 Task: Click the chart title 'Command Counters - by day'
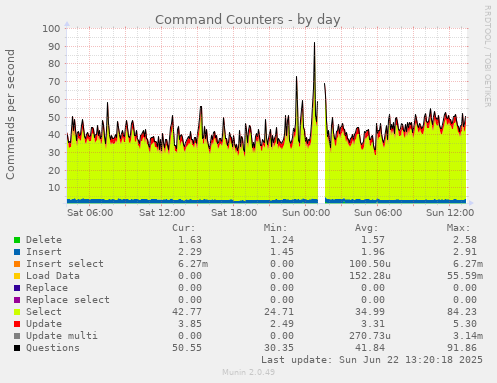[248, 20]
